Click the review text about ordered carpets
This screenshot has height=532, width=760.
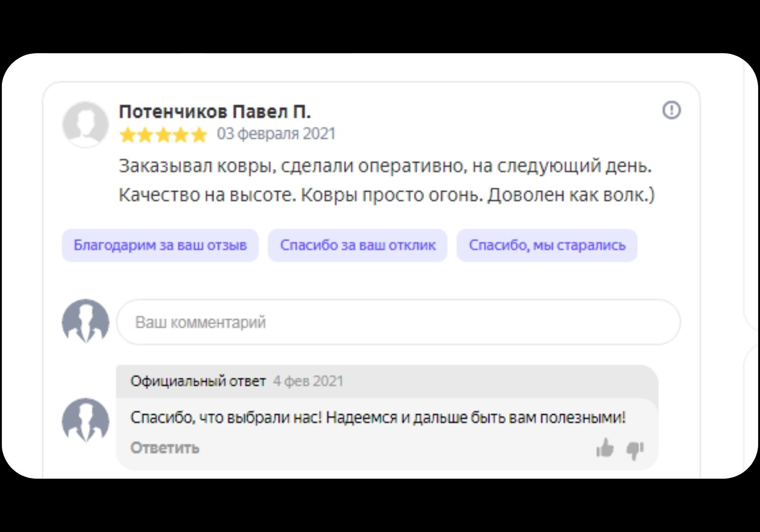(385, 180)
